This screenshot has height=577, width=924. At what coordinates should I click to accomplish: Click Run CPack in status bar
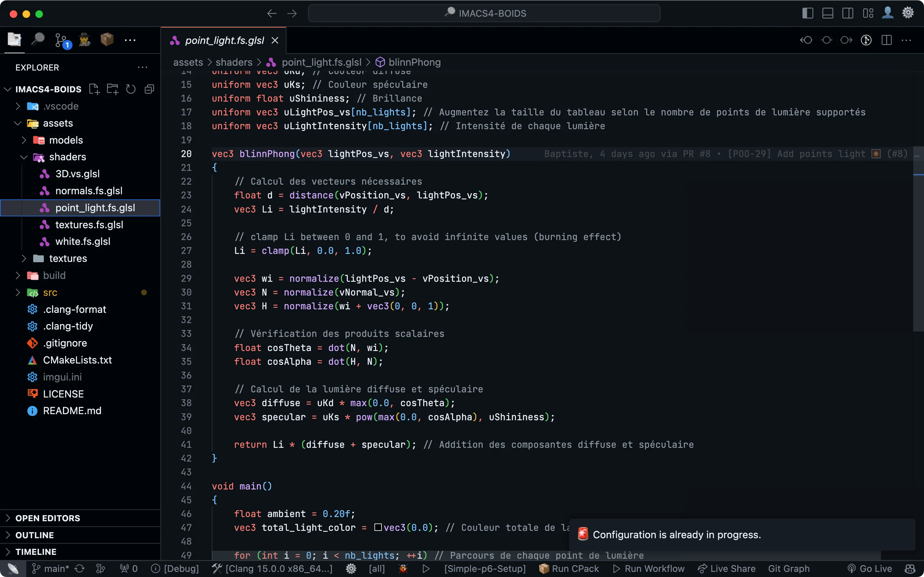pos(569,569)
